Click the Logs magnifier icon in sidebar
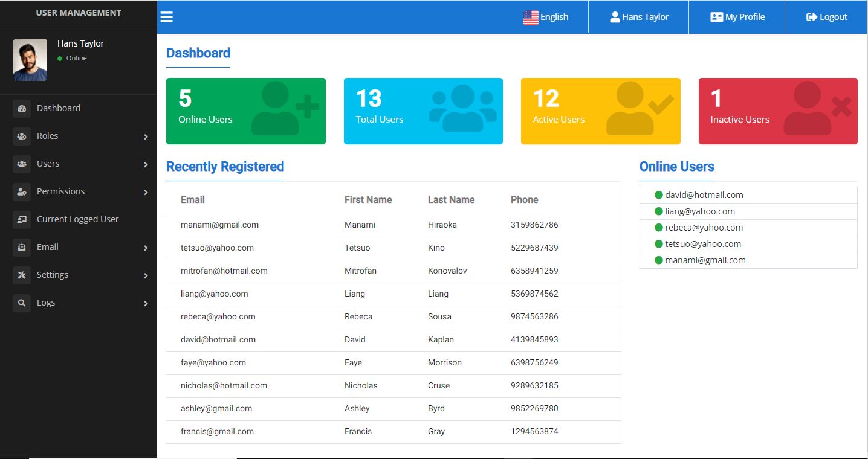 (22, 303)
